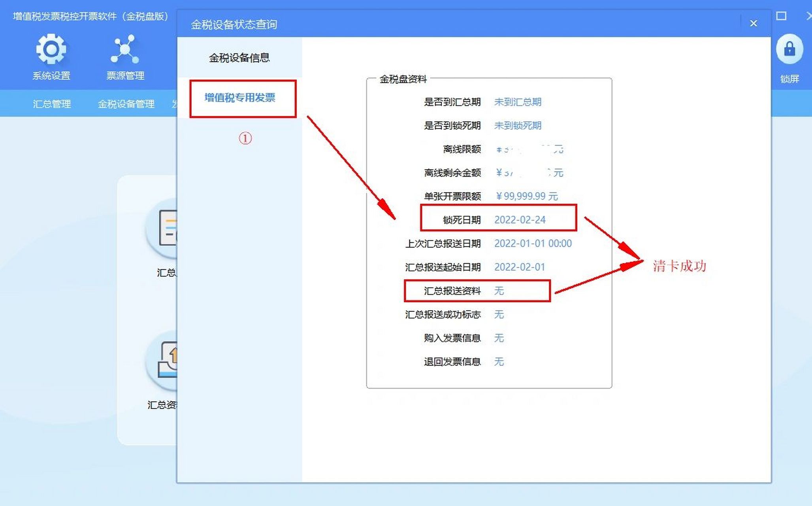Open 金税设备管理 menu

tap(126, 104)
